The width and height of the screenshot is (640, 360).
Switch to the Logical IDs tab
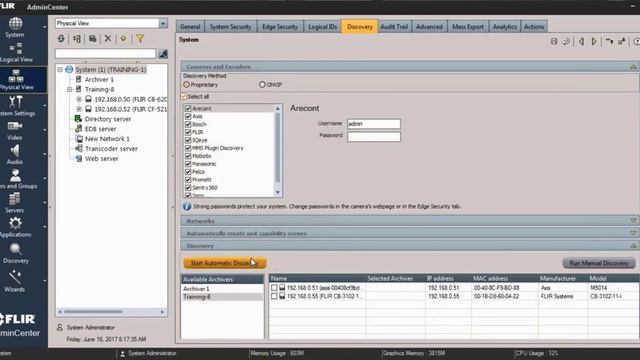pos(322,27)
